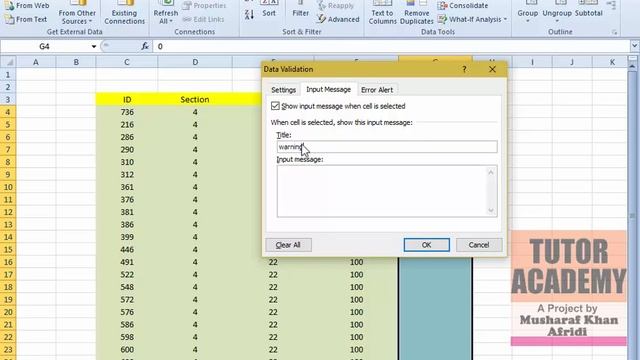
Task: Select column C header
Action: [x=127, y=62]
